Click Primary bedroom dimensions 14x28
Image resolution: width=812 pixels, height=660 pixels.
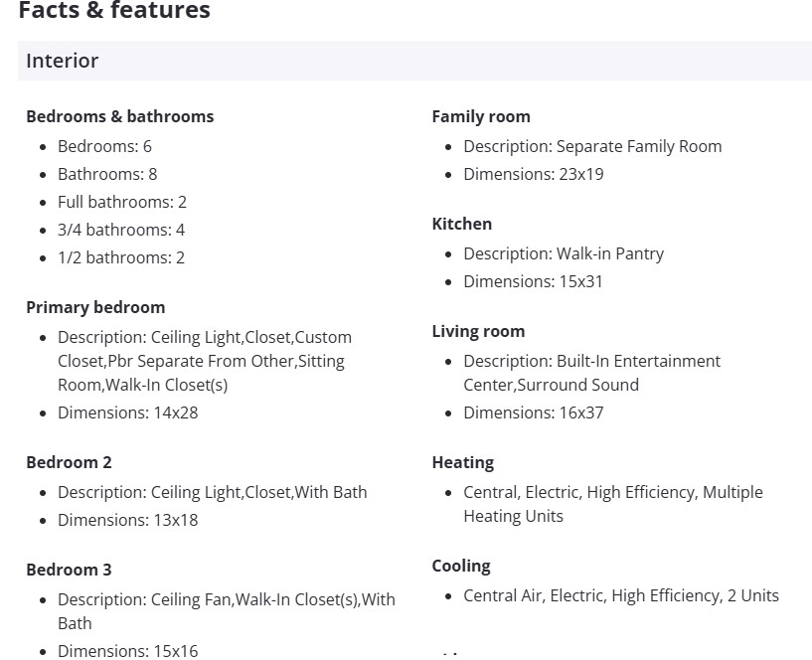(127, 412)
